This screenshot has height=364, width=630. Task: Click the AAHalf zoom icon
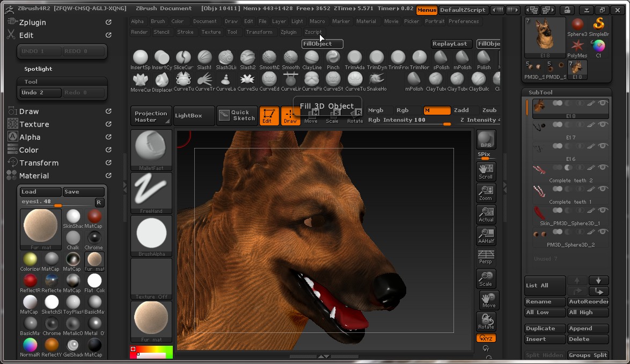(486, 236)
